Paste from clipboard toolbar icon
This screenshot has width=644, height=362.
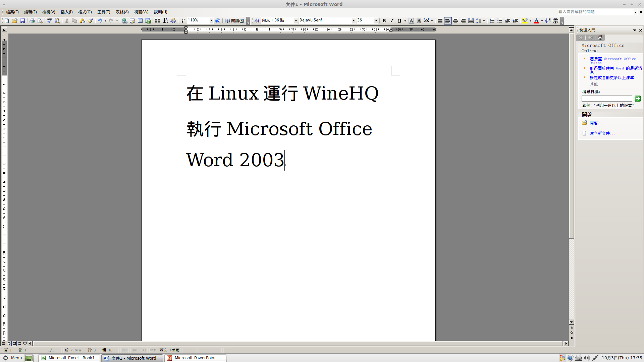tap(83, 21)
